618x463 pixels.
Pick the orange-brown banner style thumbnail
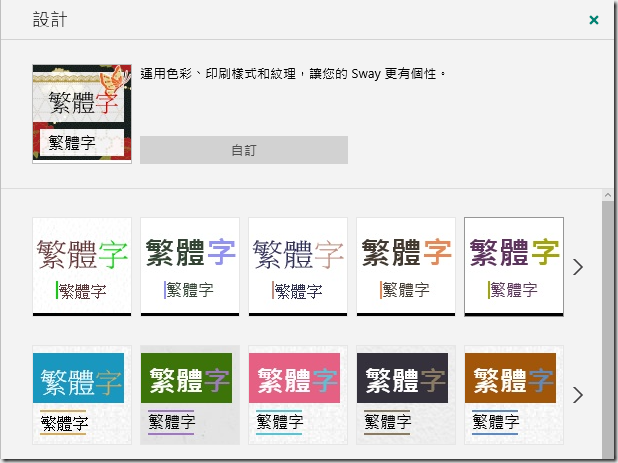pyautogui.click(x=514, y=395)
